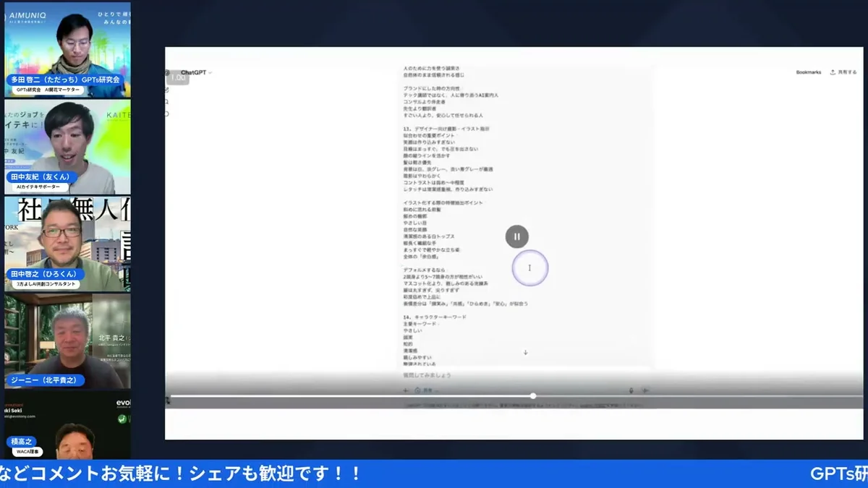Click the upload arrow icon next to 共有する
Image resolution: width=868 pixels, height=488 pixels.
click(833, 72)
